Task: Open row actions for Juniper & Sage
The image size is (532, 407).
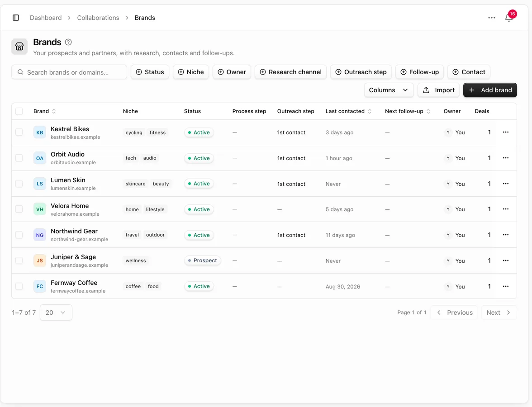Action: pos(506,261)
